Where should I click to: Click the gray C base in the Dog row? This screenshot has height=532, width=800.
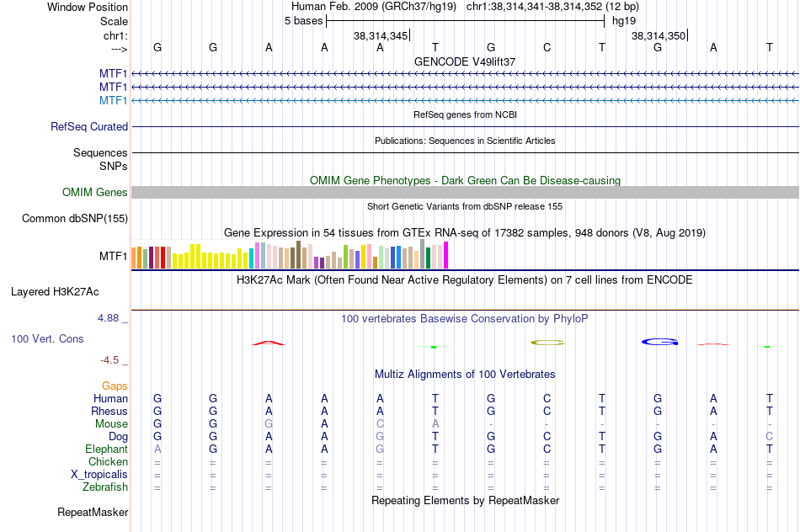[x=770, y=437]
